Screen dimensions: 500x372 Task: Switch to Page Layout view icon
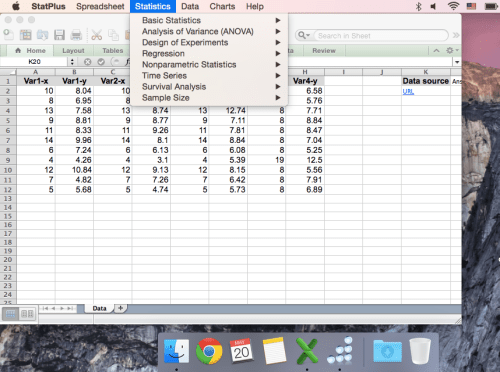(x=27, y=314)
